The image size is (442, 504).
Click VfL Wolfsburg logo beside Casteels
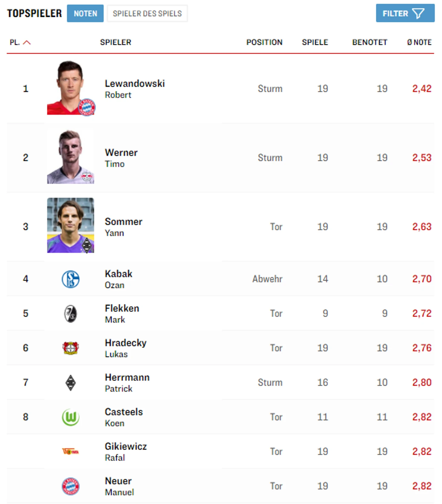tap(71, 417)
